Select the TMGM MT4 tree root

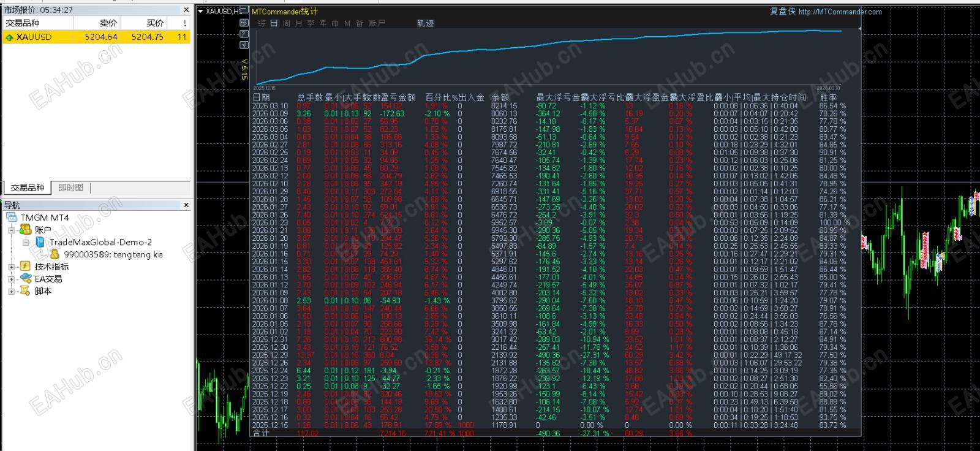pos(45,218)
